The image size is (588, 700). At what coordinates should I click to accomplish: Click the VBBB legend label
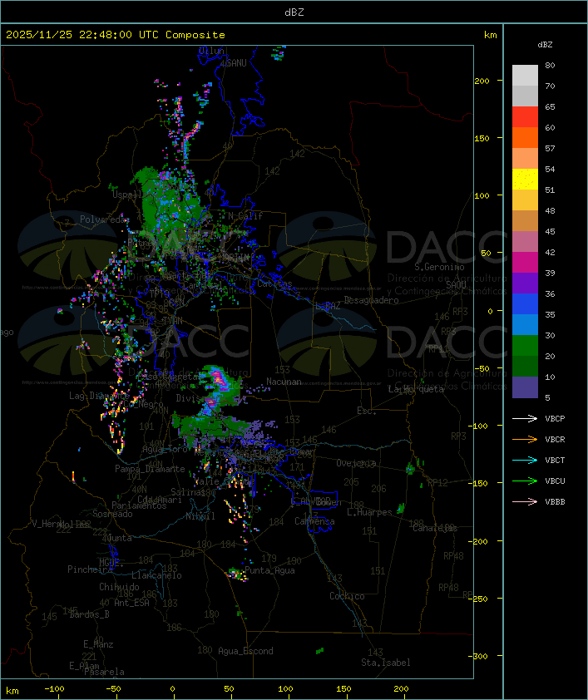[555, 501]
